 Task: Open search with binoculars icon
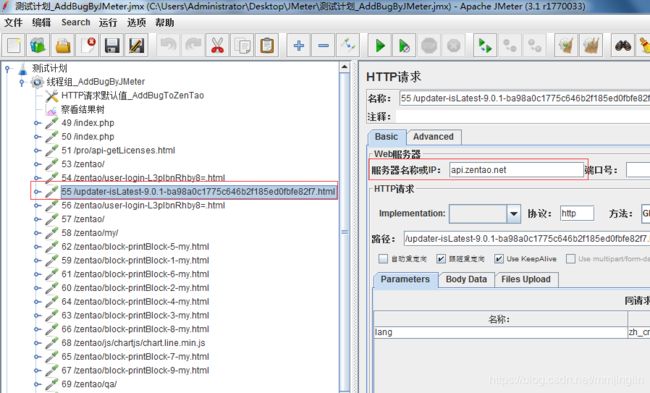pos(623,45)
